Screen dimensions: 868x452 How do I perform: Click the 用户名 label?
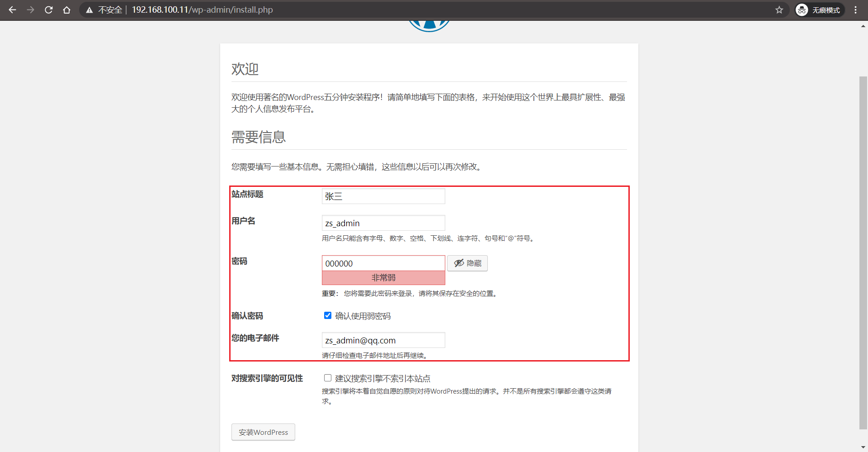[x=243, y=221]
